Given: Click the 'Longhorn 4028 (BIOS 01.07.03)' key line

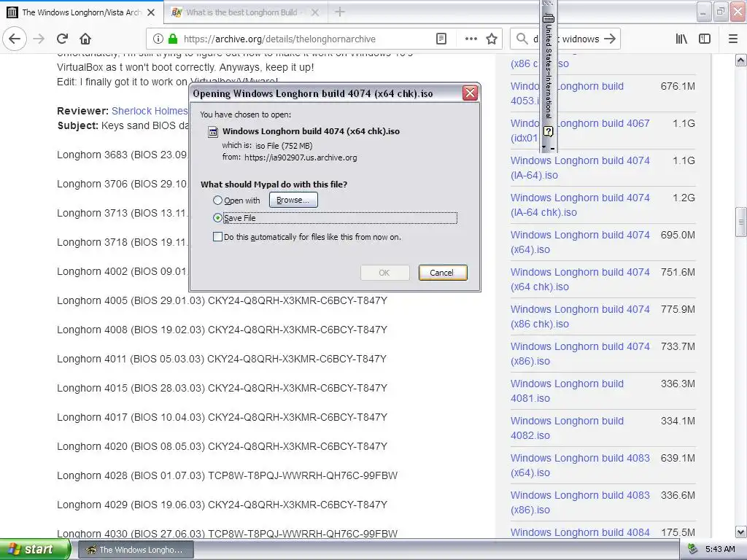Looking at the screenshot, I should pyautogui.click(x=228, y=475).
